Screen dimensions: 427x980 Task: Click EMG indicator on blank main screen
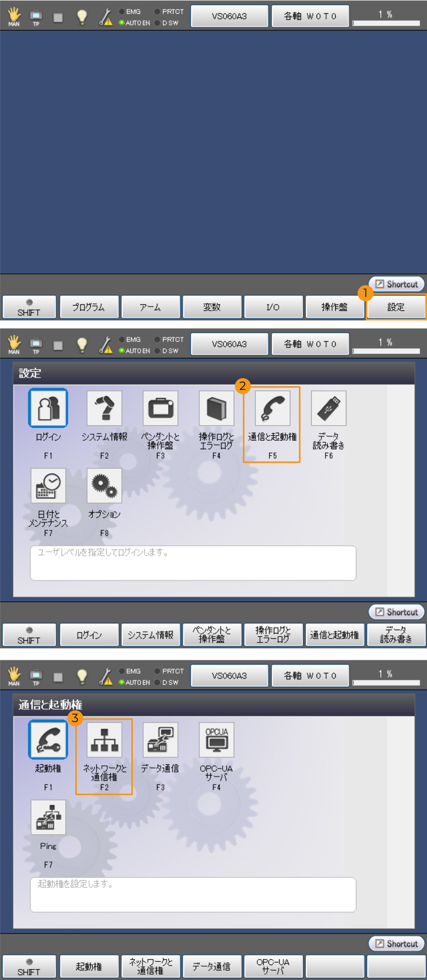[x=130, y=12]
